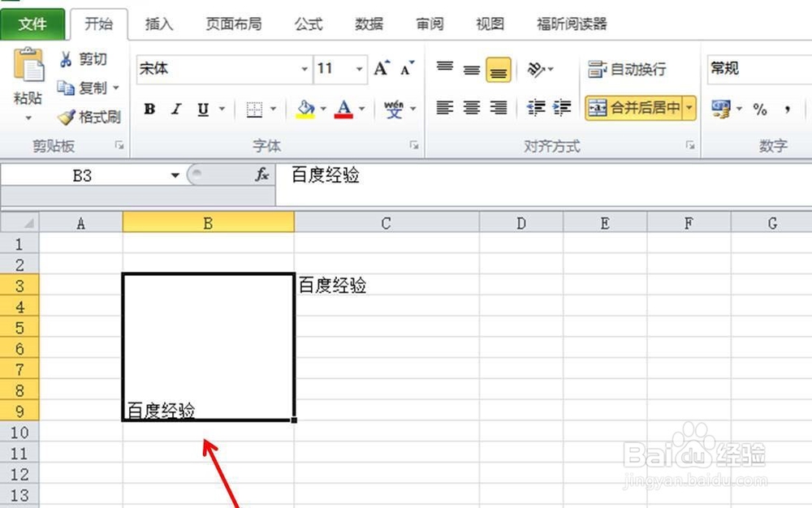The image size is (812, 508).
Task: Click the percent style % icon
Action: tap(761, 107)
